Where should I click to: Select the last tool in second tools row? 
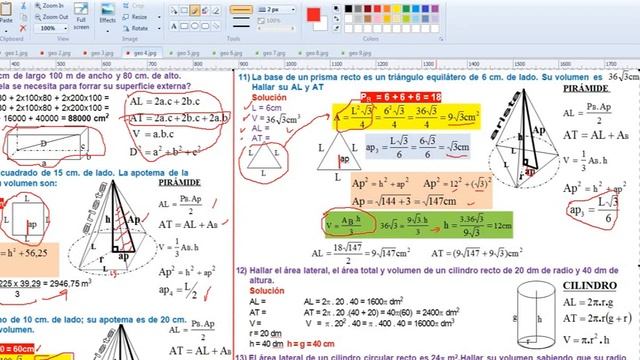(216, 26)
